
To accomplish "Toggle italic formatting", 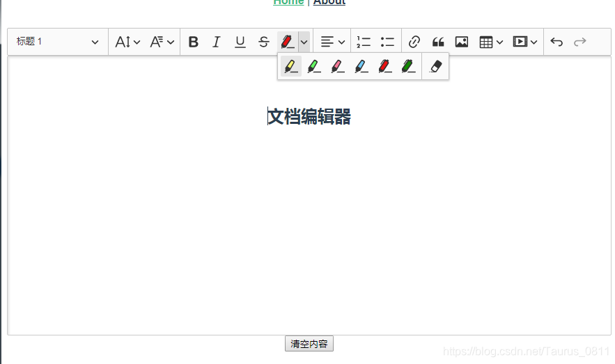I will 217,42.
